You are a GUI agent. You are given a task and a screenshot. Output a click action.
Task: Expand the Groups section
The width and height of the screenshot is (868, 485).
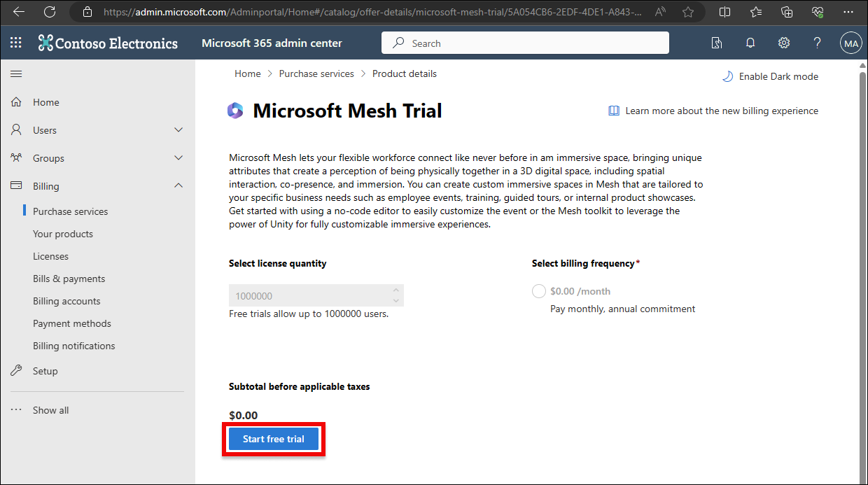(178, 157)
